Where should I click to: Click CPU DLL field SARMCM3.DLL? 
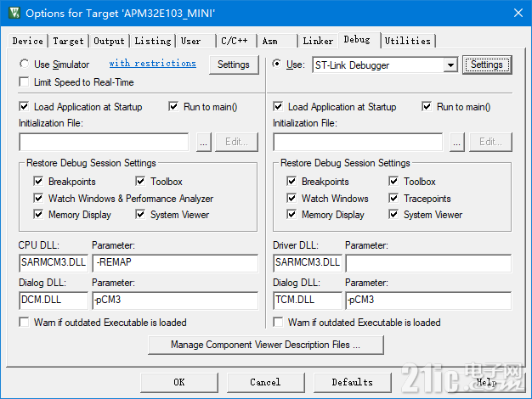click(x=54, y=263)
